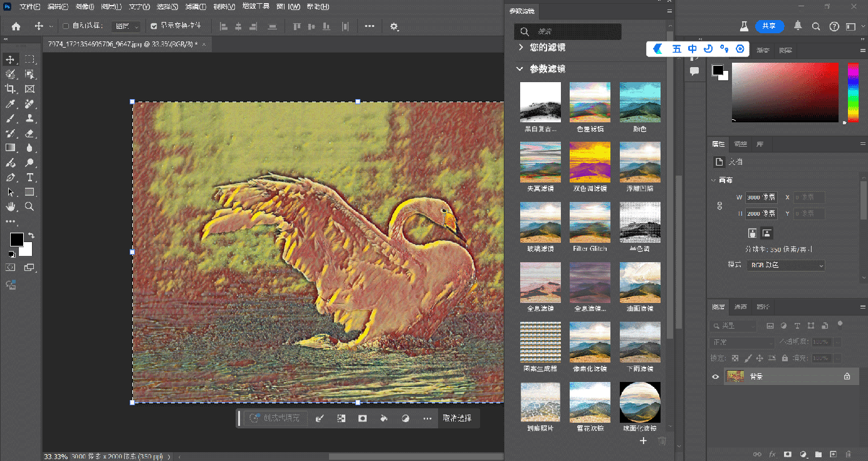
Task: Select the Spot Healing Brush tool
Action: [x=29, y=103]
